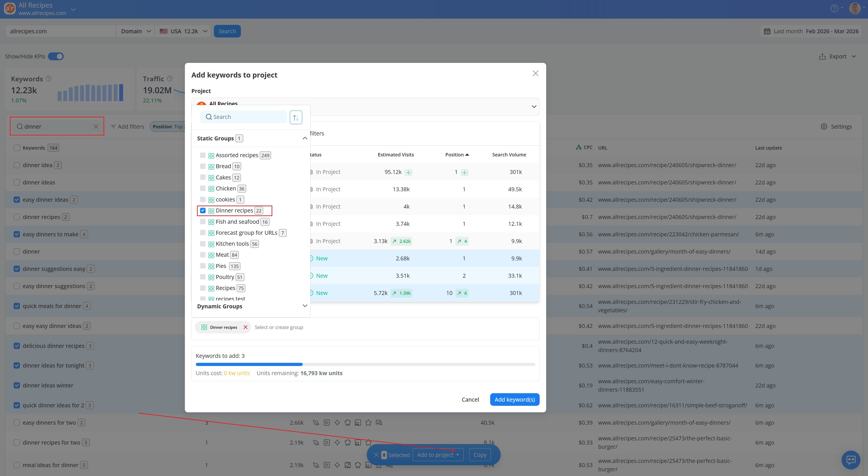868x476 pixels.
Task: Collapse the Static Groups section
Action: (x=305, y=138)
